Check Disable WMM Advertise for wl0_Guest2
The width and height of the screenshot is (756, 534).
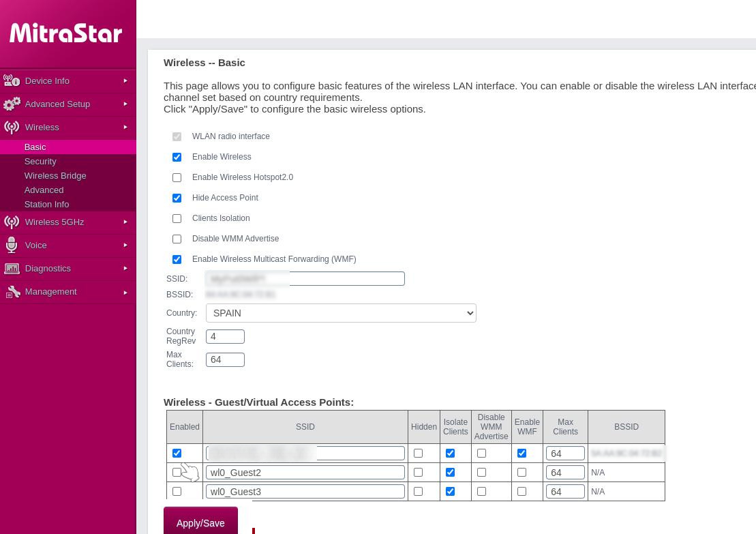481,472
